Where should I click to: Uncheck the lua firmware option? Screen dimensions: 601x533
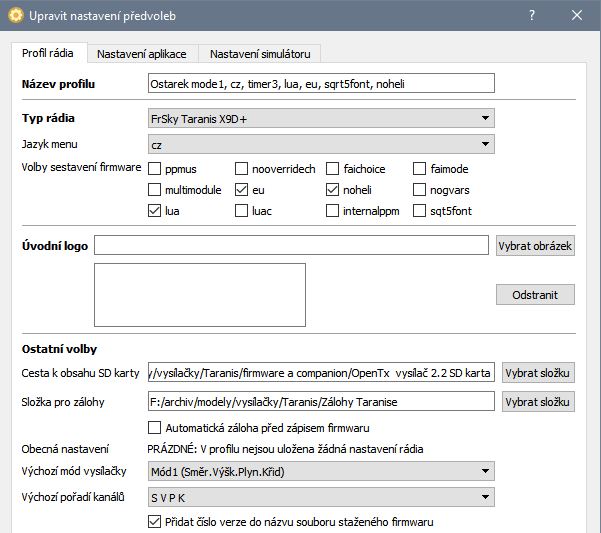[155, 210]
